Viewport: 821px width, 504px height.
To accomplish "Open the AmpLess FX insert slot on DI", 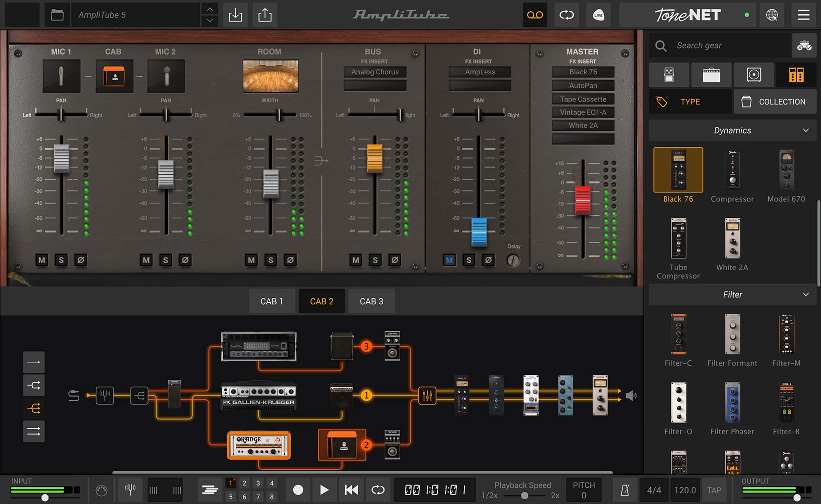I will (x=479, y=72).
